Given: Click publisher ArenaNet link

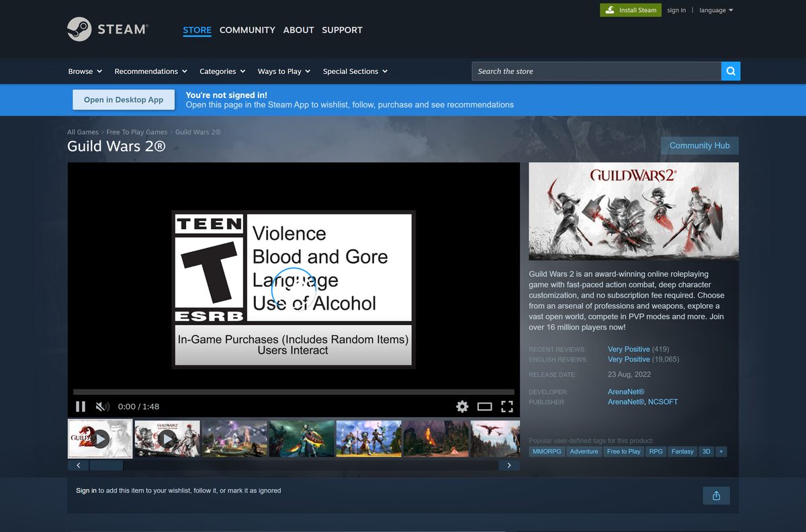Looking at the screenshot, I should (x=626, y=402).
